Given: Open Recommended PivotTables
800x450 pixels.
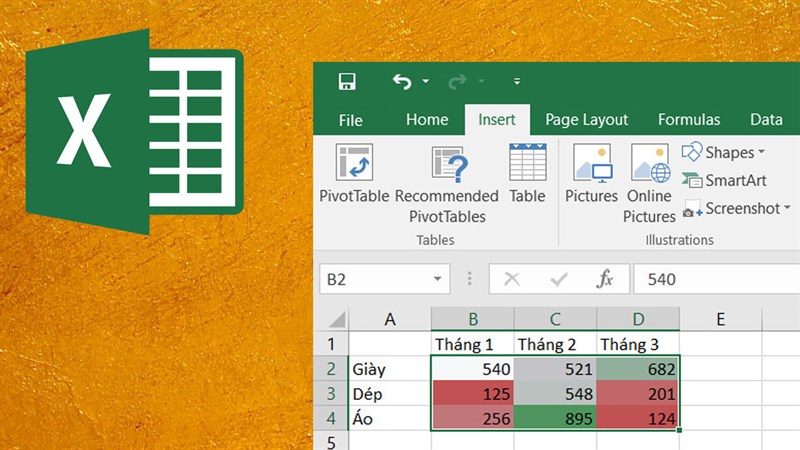Looking at the screenshot, I should tap(447, 184).
